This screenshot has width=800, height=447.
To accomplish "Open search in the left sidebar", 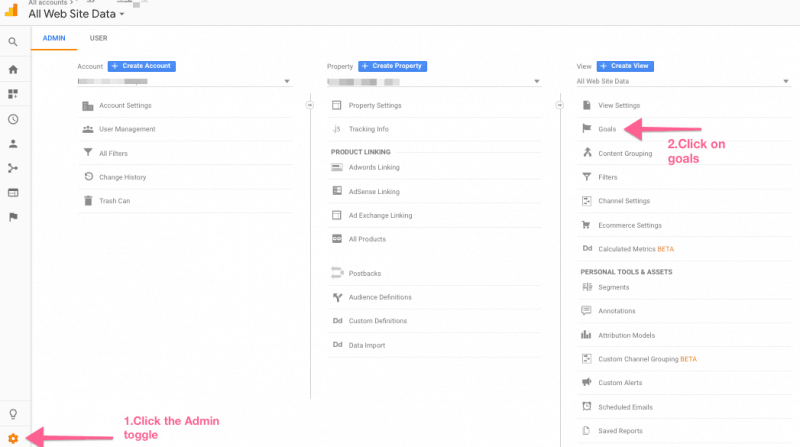I will [13, 42].
